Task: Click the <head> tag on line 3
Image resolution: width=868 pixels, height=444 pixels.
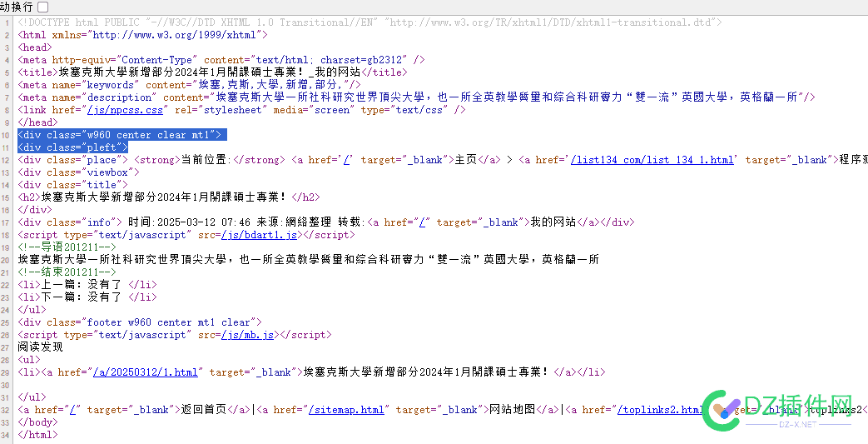Action: (35, 47)
